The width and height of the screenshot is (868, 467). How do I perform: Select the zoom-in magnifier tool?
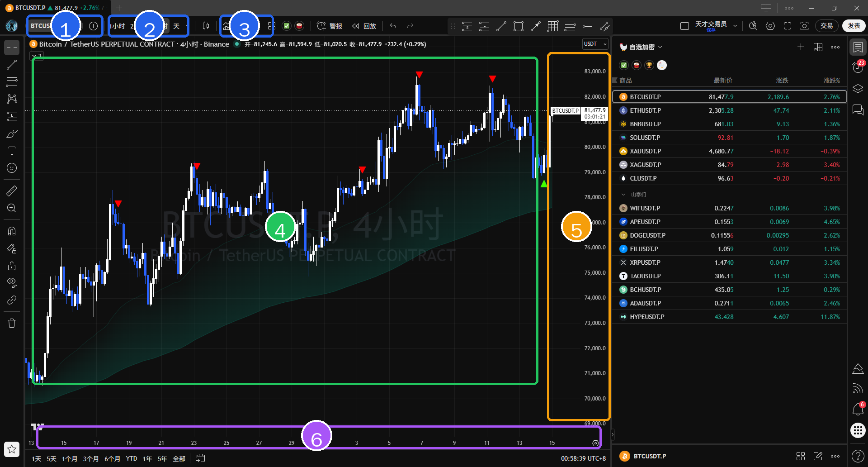[x=12, y=208]
